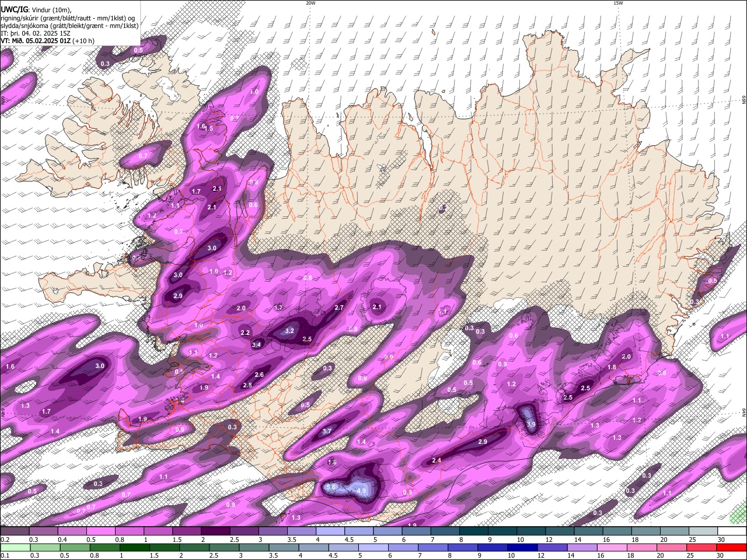Pick the lower scale swatch between 0.5 and 0.8
This screenshot has width=747, height=560.
(x=75, y=547)
